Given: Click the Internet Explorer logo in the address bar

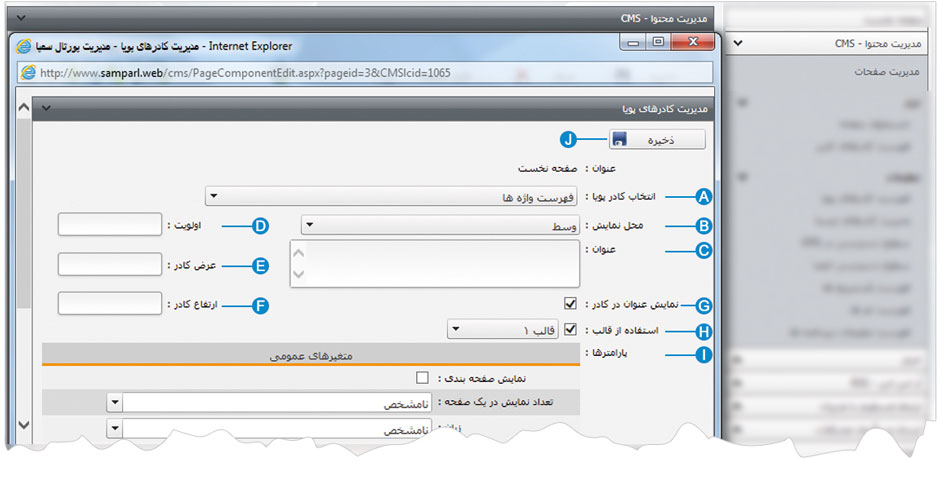Looking at the screenshot, I should pos(28,71).
